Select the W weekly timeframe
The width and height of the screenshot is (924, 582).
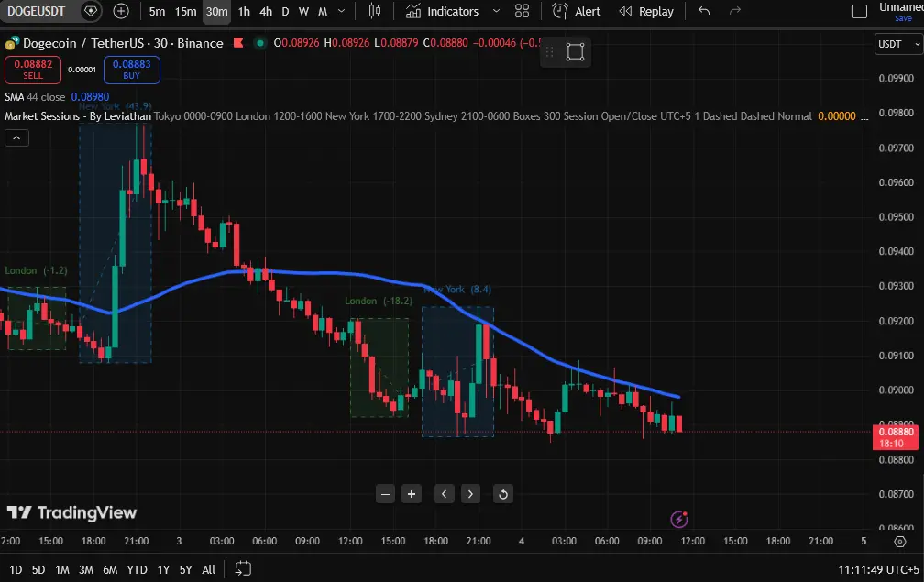click(303, 11)
